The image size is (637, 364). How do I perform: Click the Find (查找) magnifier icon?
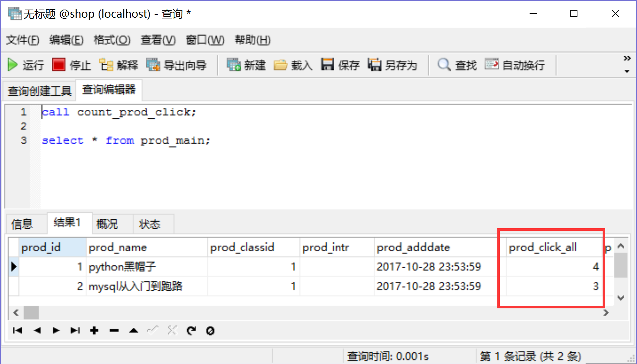tap(444, 65)
